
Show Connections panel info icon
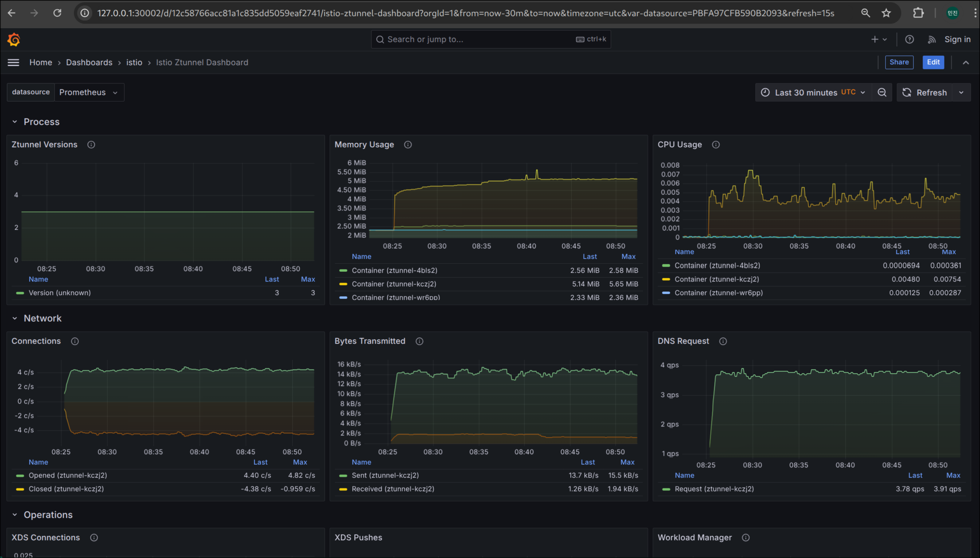pyautogui.click(x=75, y=341)
